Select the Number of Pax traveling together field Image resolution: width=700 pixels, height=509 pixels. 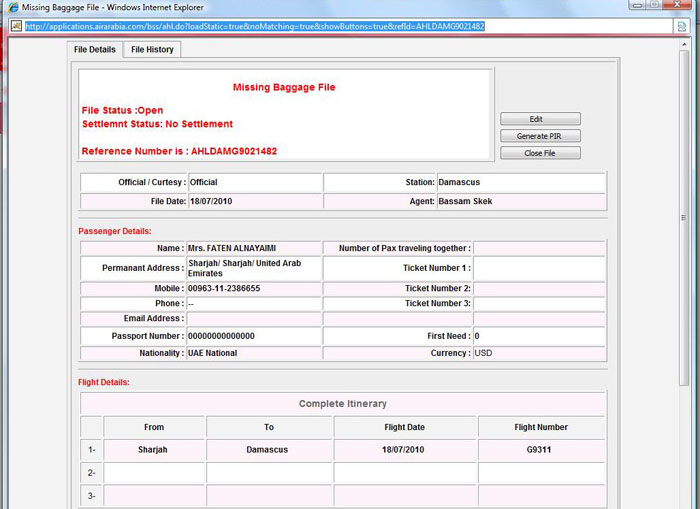click(539, 248)
